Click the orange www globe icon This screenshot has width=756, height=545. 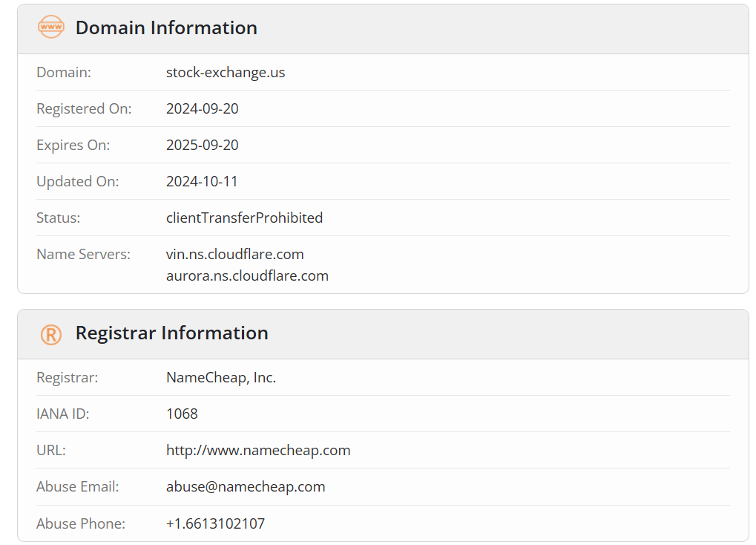51,27
